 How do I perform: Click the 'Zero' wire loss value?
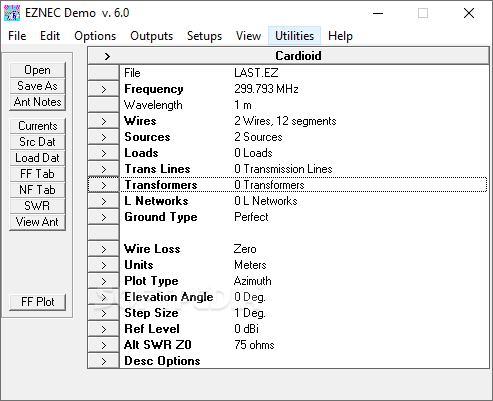coord(245,249)
